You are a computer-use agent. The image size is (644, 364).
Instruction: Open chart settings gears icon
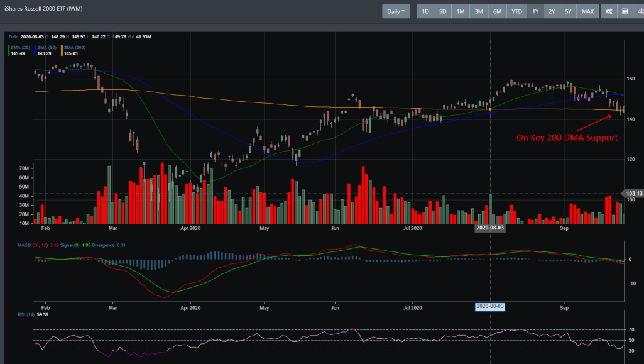(609, 11)
